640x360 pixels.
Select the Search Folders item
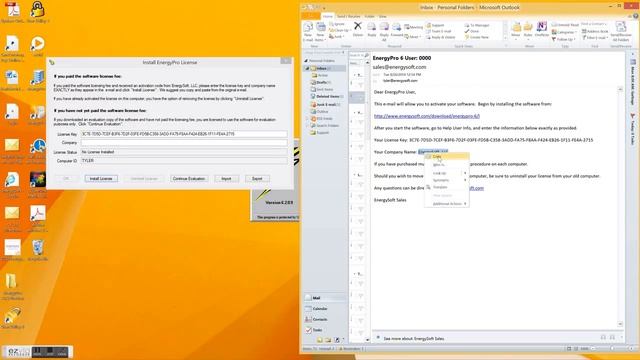pyautogui.click(x=325, y=126)
